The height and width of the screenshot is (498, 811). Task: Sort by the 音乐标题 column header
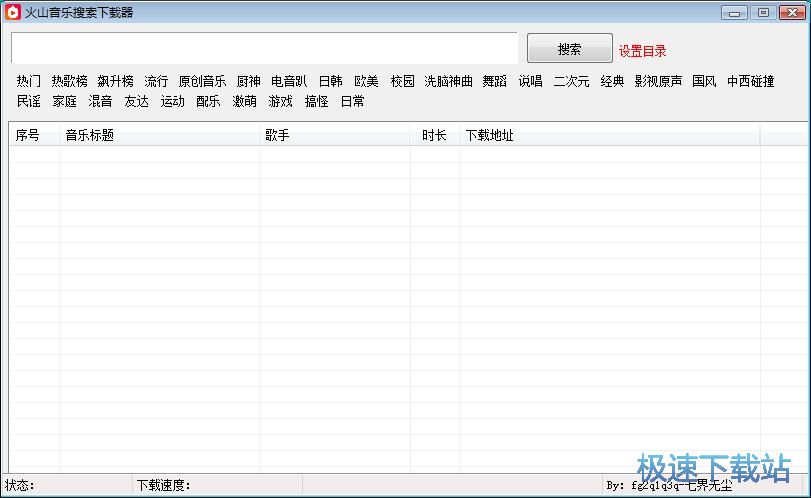[x=160, y=135]
